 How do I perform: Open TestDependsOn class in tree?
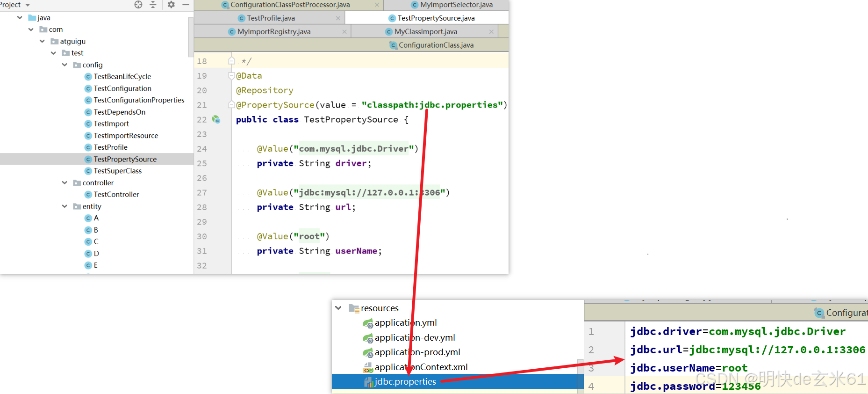click(x=115, y=112)
